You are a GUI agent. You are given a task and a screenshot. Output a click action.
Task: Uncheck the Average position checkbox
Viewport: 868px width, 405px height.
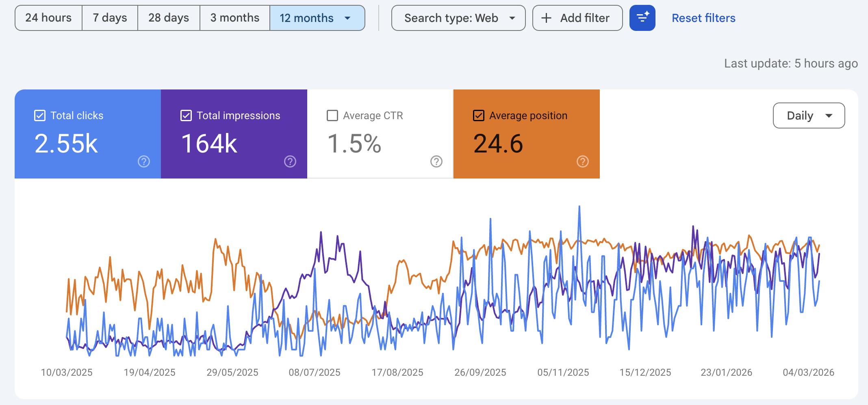[x=479, y=115]
